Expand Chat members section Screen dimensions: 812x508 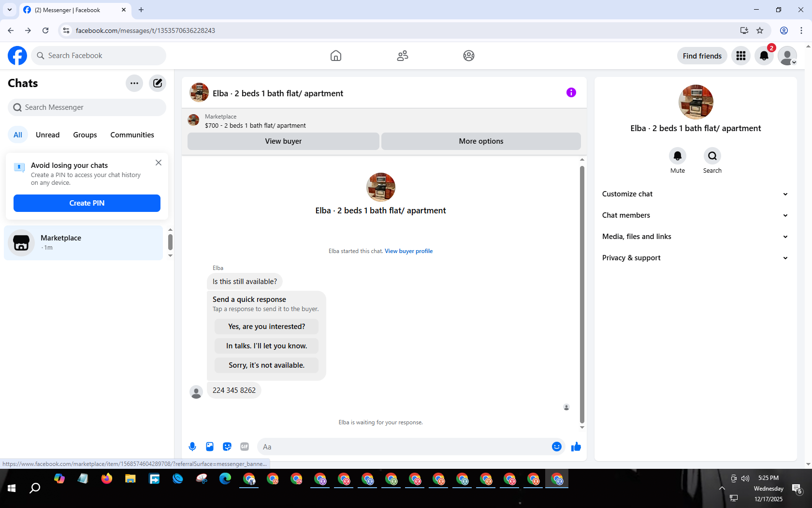pos(695,215)
